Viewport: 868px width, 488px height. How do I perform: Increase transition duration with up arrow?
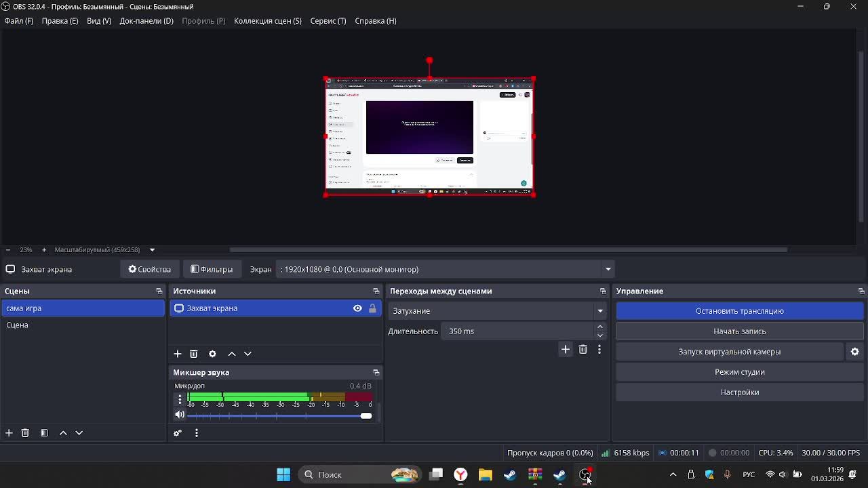click(600, 327)
